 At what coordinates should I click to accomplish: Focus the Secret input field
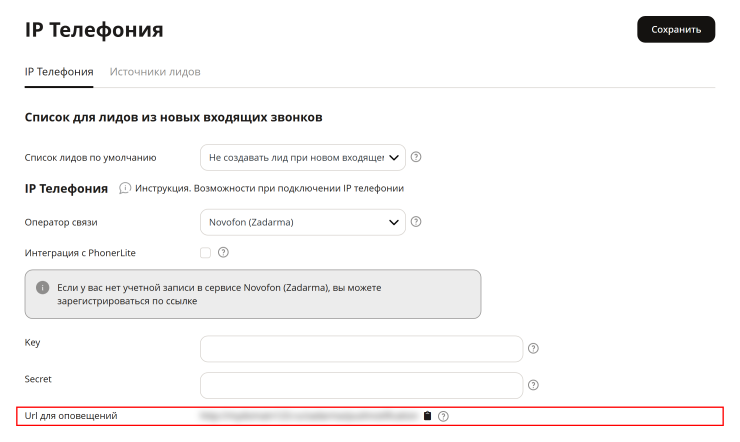point(361,385)
